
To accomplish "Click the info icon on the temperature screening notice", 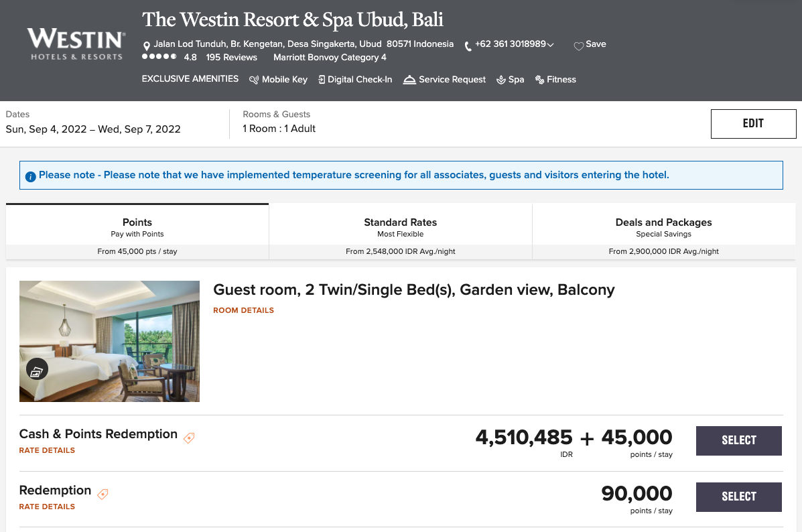I will (x=30, y=175).
